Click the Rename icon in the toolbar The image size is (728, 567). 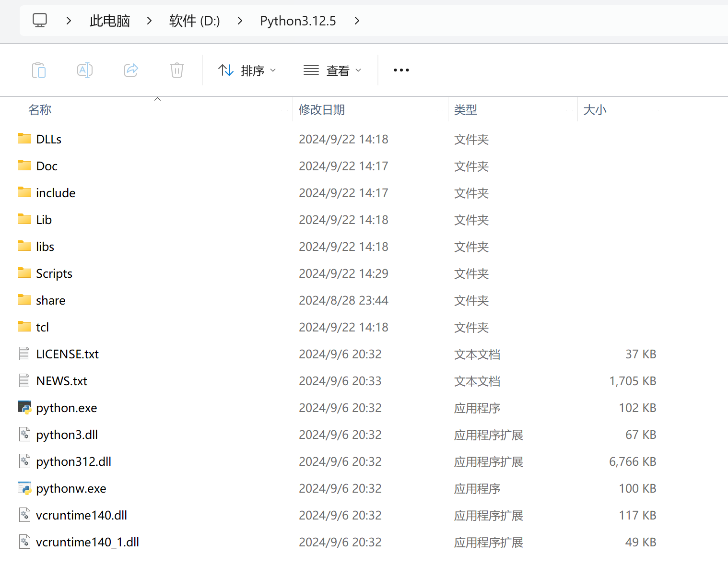tap(85, 70)
